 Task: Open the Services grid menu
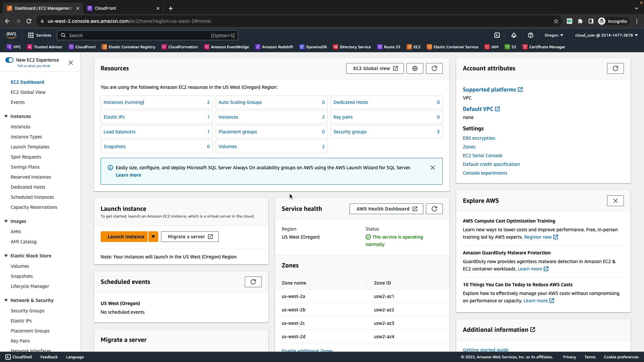pyautogui.click(x=31, y=35)
